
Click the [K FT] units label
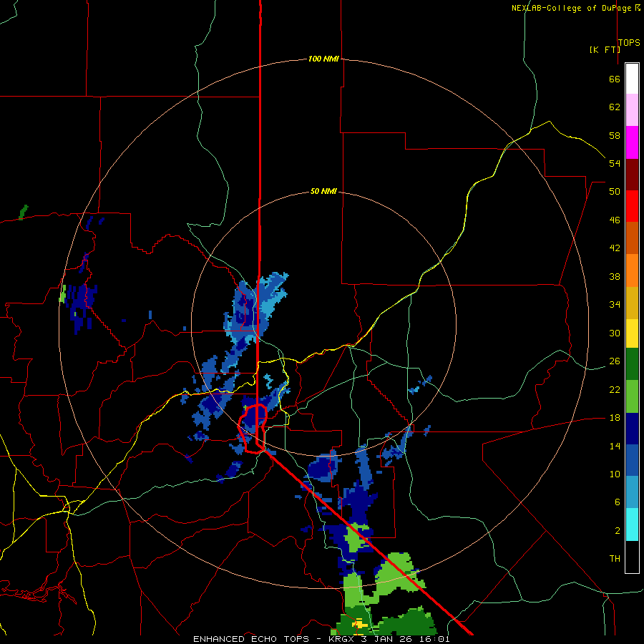(605, 49)
